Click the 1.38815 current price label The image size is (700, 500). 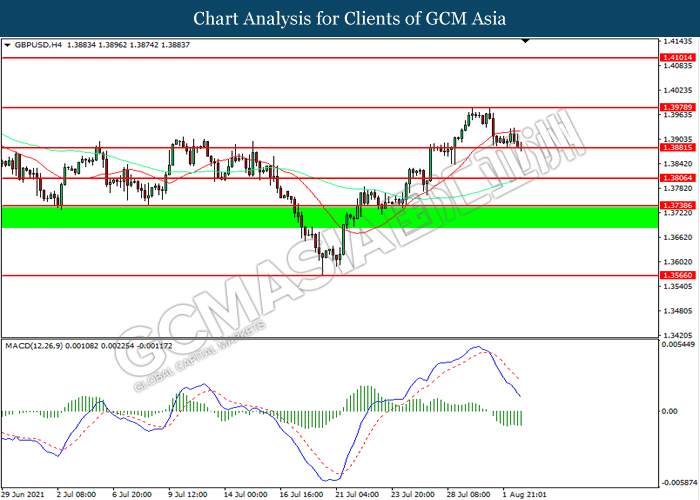point(677,148)
